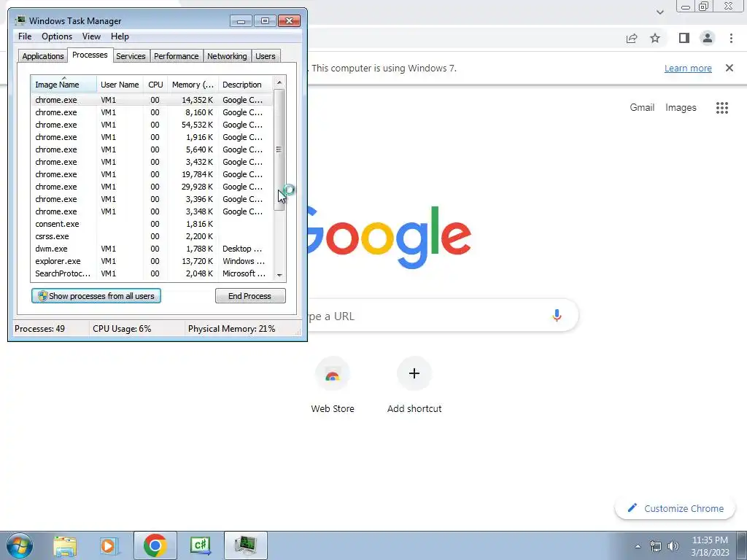Switch to the Users tab
747x560 pixels.
coord(266,56)
